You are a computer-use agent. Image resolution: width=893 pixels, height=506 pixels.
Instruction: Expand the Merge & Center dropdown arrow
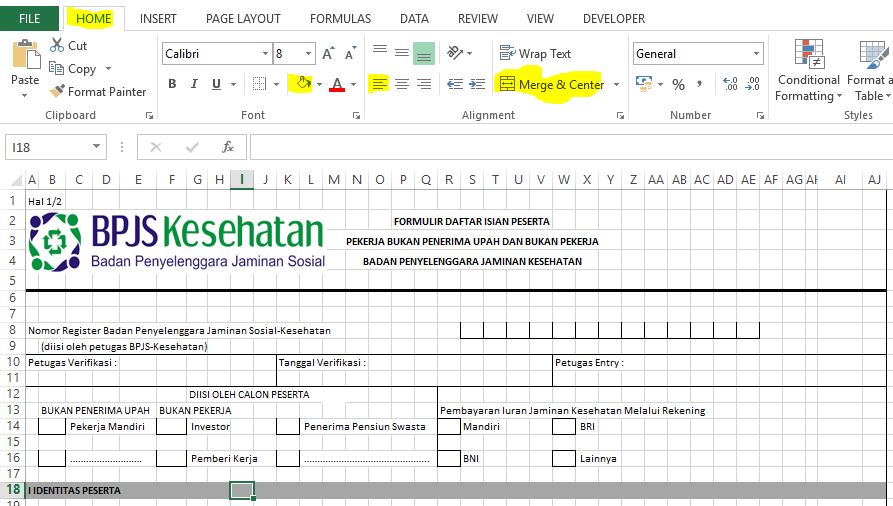click(x=616, y=84)
